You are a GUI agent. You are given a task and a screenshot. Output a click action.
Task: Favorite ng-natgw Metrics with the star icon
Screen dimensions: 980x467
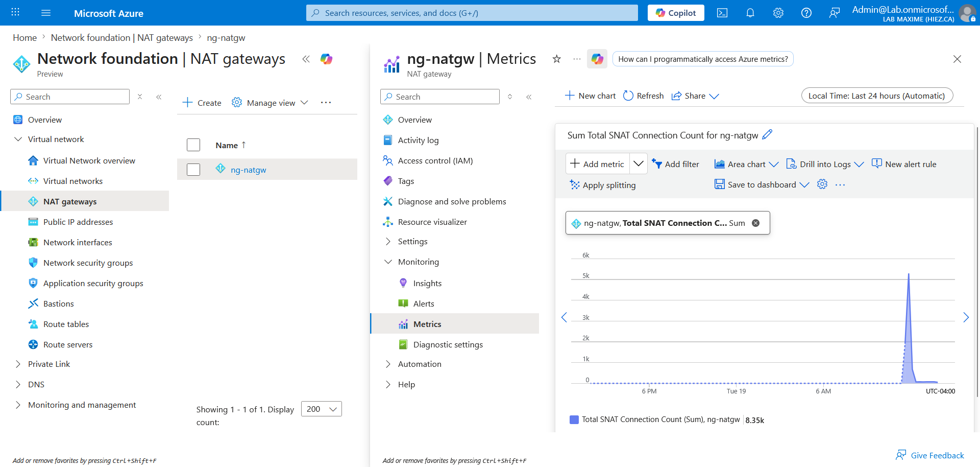(557, 59)
